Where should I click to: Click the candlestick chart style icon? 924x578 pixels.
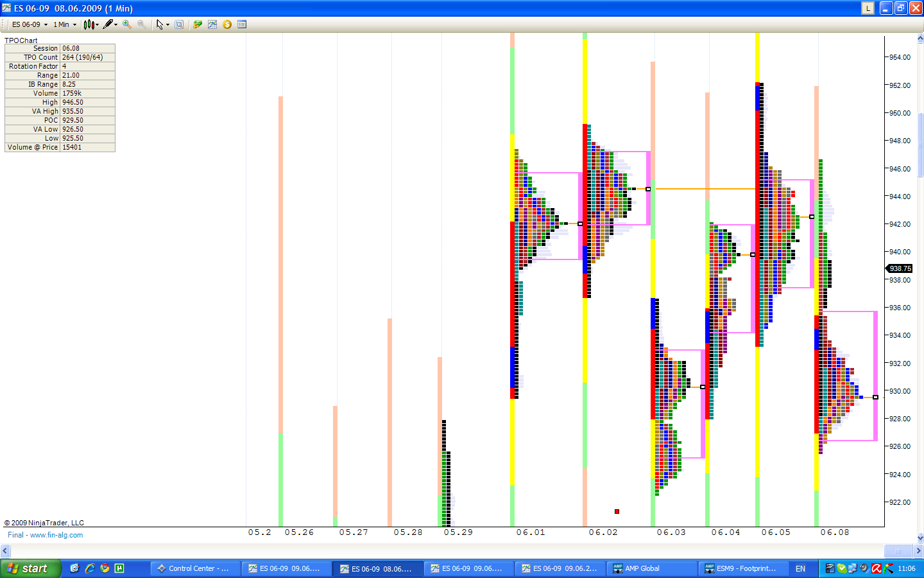coord(89,24)
